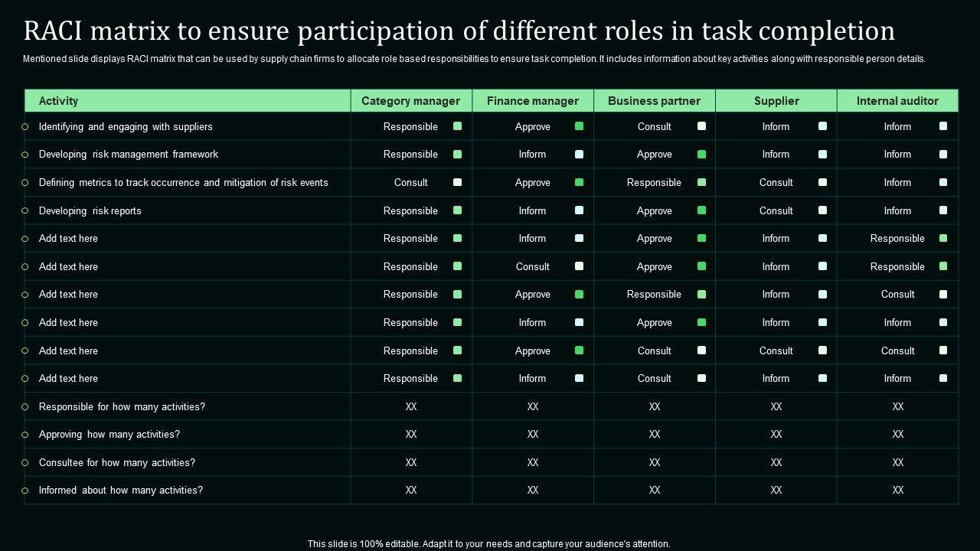The height and width of the screenshot is (551, 980).
Task: Click the bullet next to Developing risk reports
Action: (x=25, y=210)
